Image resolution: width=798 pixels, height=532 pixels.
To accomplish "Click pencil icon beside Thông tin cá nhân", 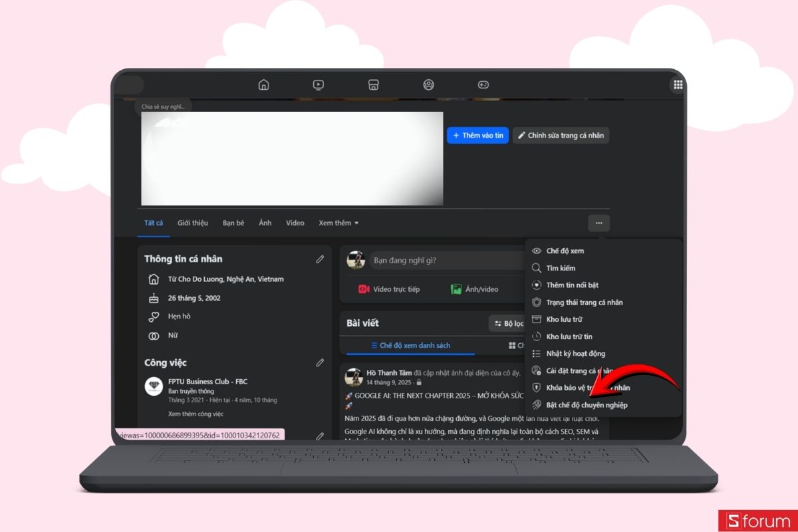I will (320, 259).
